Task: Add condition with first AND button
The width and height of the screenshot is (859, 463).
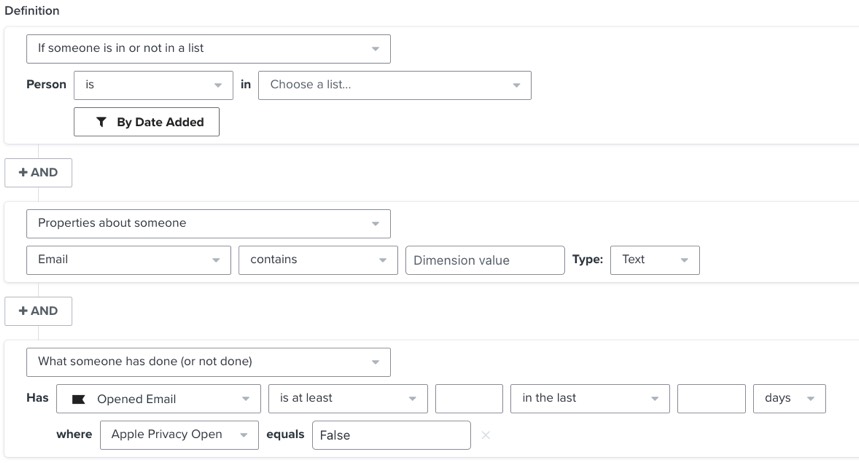Action: coord(38,172)
